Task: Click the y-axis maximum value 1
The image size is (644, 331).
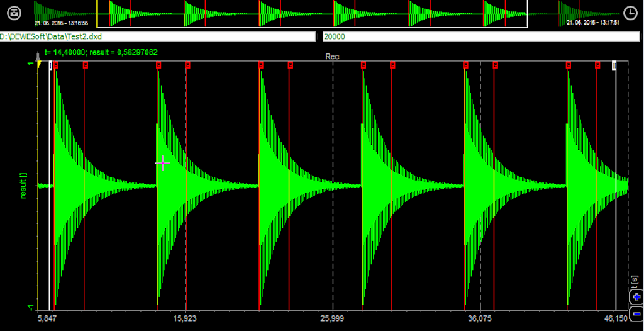Action: coord(30,64)
